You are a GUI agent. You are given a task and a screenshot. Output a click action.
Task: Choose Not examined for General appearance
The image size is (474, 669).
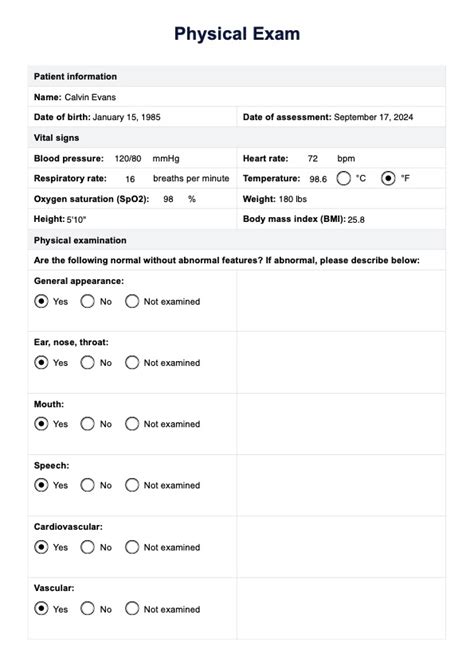pos(132,301)
